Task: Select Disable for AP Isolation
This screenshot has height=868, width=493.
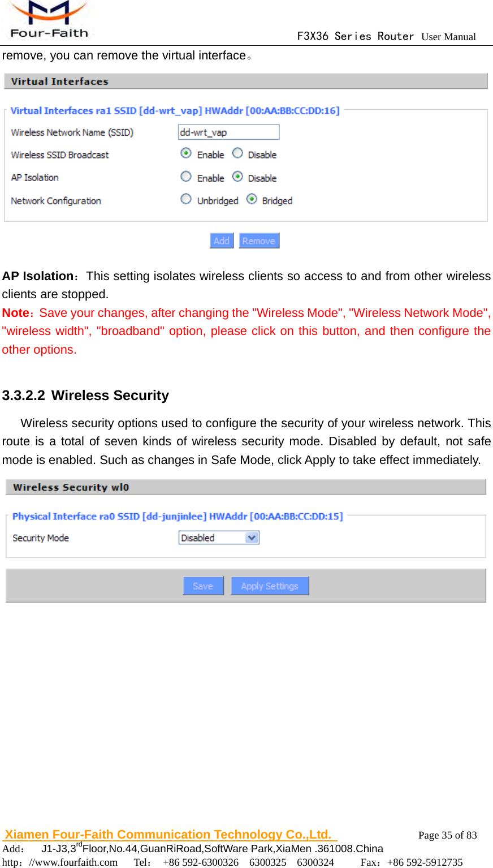Action: [238, 177]
